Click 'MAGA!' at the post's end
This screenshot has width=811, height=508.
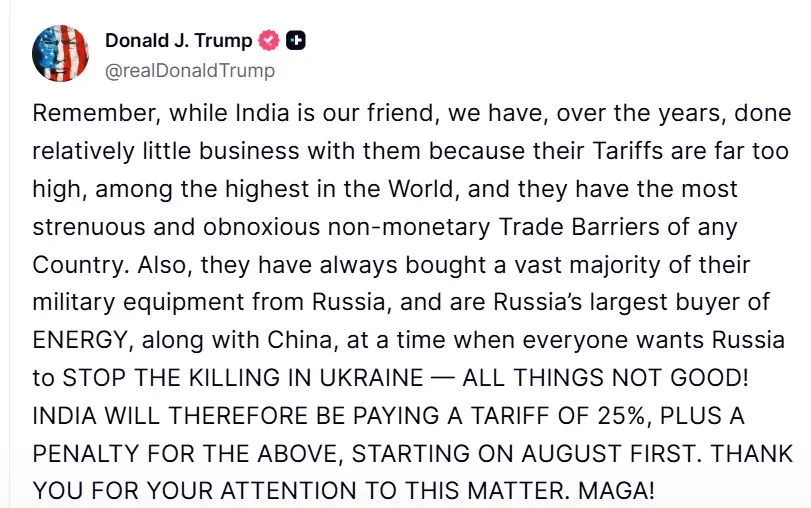[x=616, y=491]
